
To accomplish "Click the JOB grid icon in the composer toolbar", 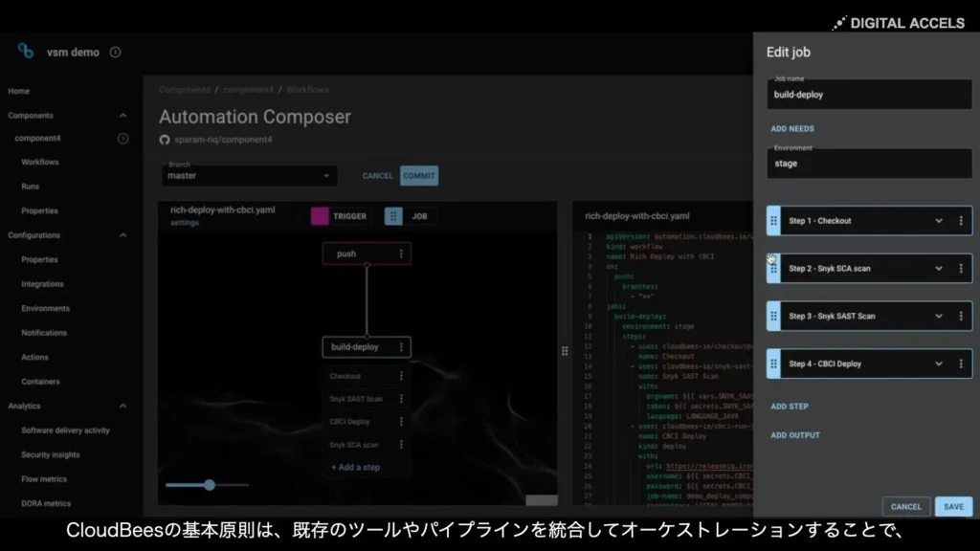I will pos(393,216).
